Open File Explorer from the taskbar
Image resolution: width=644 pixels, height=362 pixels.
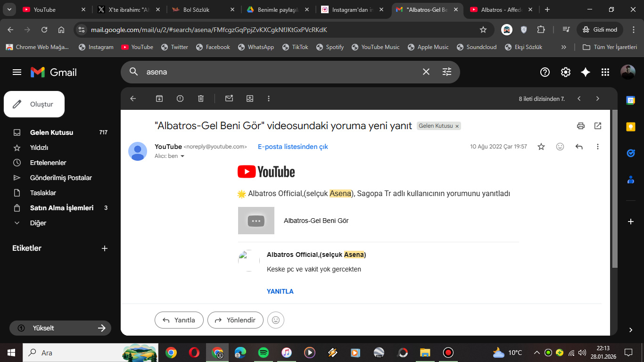pyautogui.click(x=425, y=353)
